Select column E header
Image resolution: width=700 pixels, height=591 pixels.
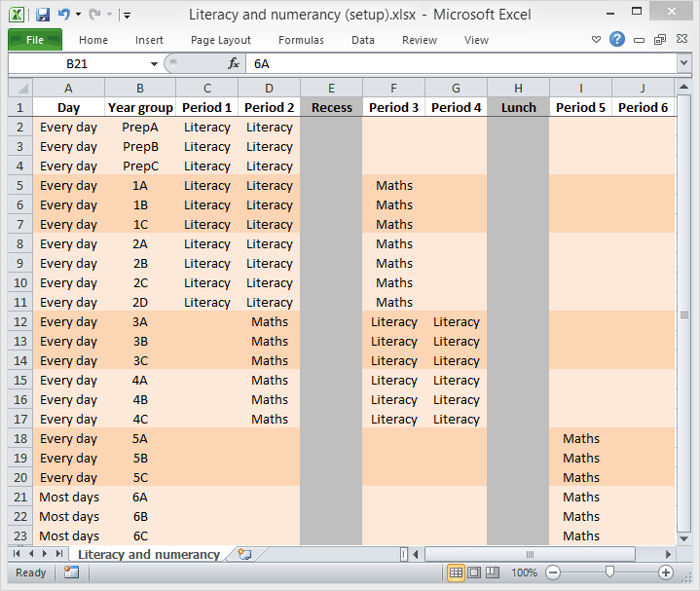click(331, 88)
